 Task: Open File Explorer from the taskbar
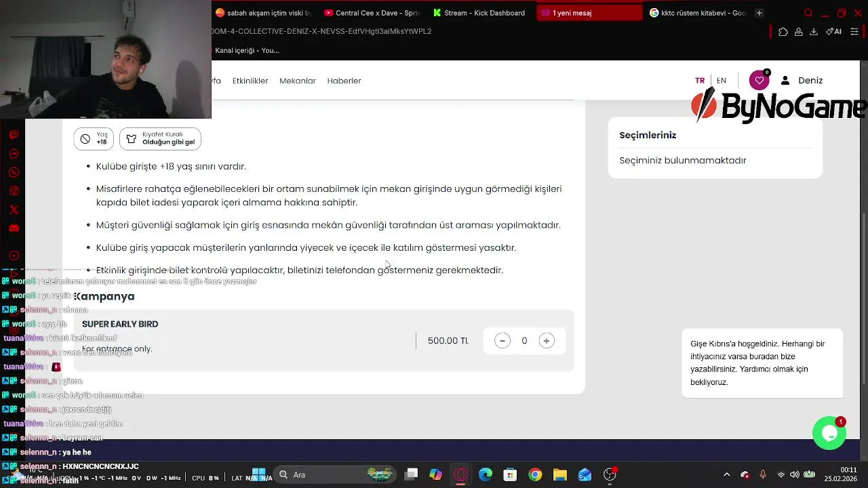click(559, 474)
